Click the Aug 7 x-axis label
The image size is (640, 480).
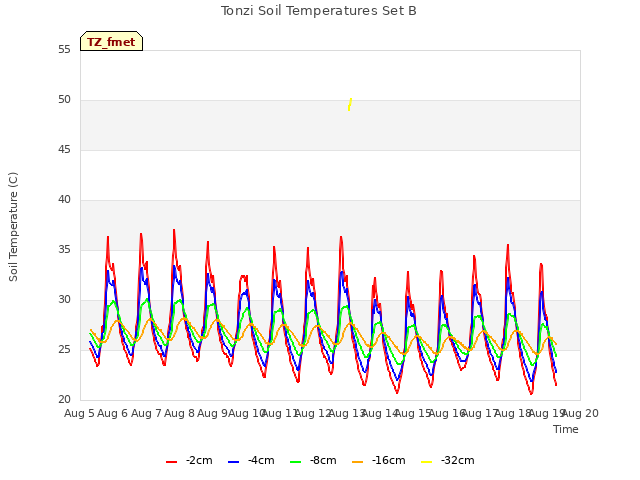pos(146,413)
